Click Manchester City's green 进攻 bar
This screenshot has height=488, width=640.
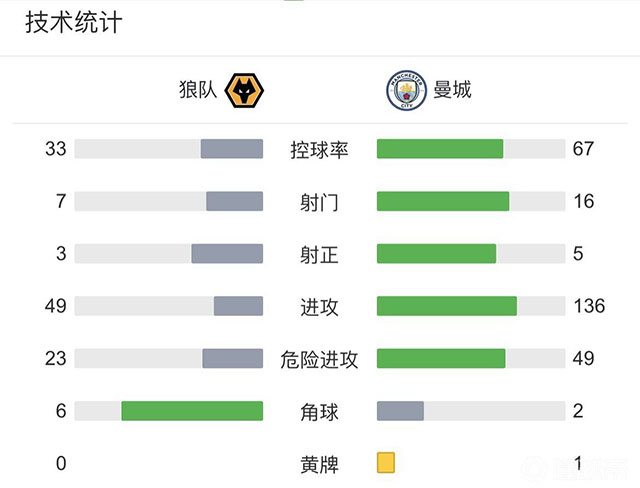[447, 306]
